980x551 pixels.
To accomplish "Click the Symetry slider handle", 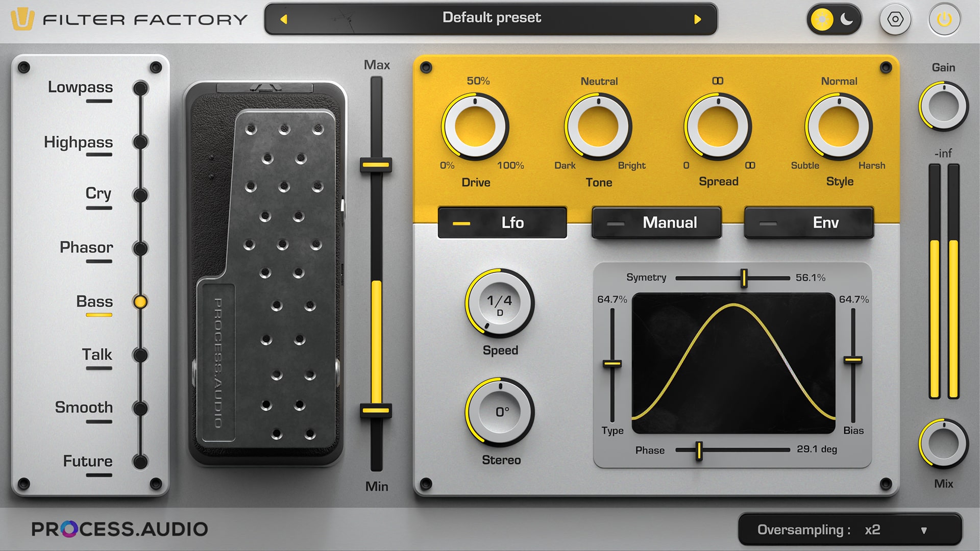I will pos(744,278).
